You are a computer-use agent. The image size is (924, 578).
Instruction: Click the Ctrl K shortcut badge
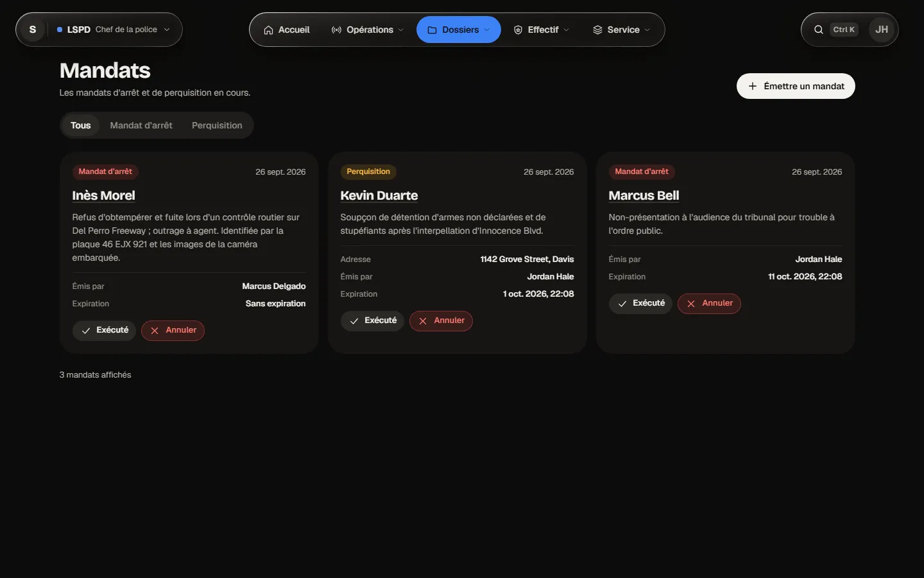tap(844, 30)
